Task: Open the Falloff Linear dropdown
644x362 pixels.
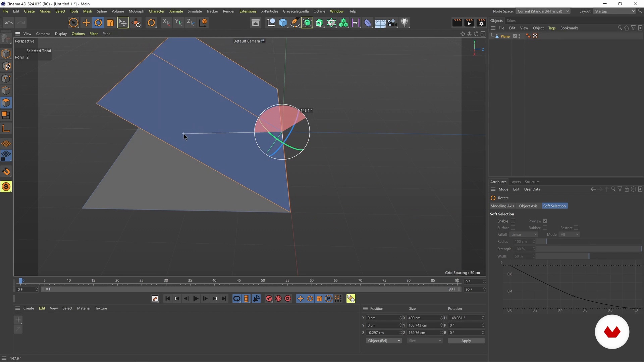Action: click(524, 235)
